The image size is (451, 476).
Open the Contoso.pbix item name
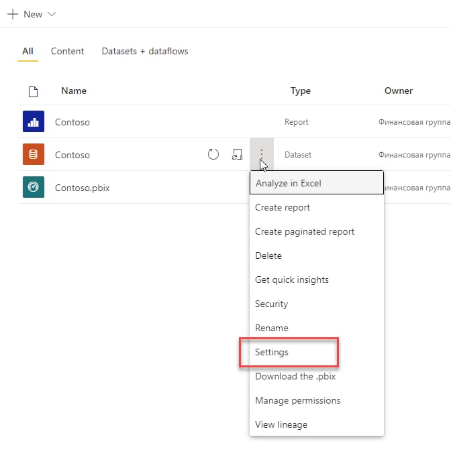(83, 188)
